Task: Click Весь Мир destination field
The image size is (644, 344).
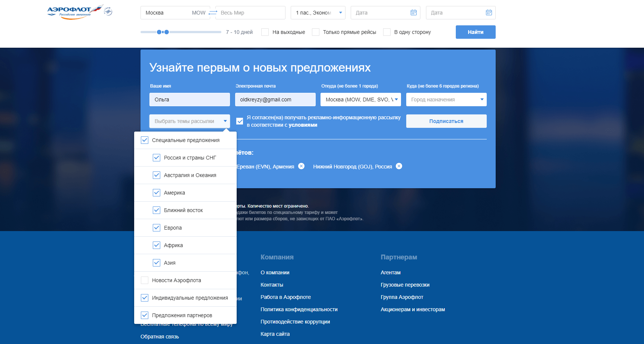Action: point(250,13)
